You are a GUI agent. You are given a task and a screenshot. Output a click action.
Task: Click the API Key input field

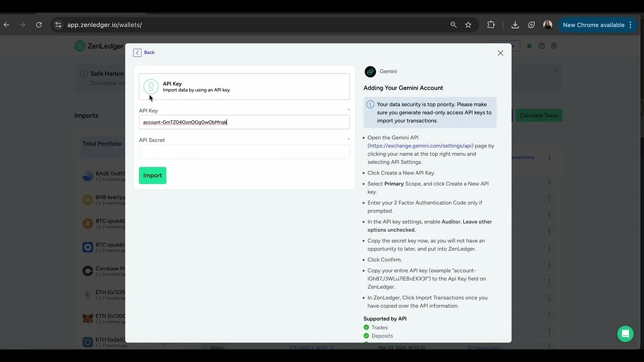(244, 122)
